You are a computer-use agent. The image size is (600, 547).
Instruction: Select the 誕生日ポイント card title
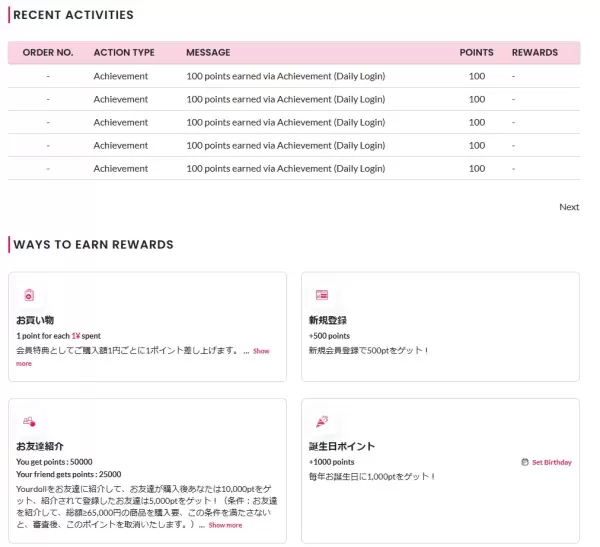tap(342, 446)
